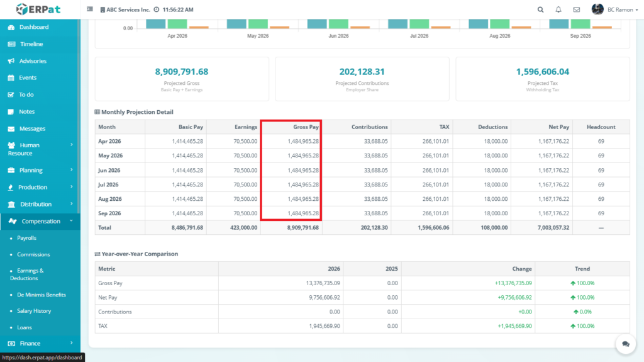Click the ERPat logo
Screen dimensions: 644x362
point(40,9)
